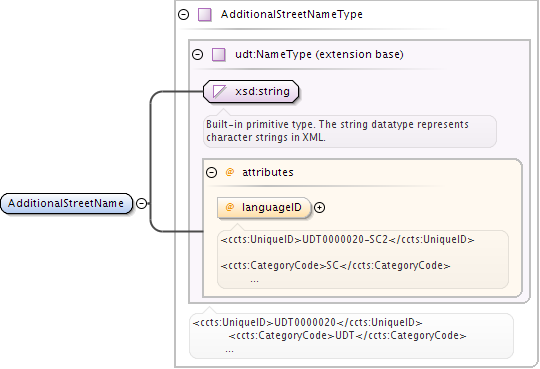Collapse the attributes group
This screenshot has height=369, width=540.
pyautogui.click(x=211, y=172)
